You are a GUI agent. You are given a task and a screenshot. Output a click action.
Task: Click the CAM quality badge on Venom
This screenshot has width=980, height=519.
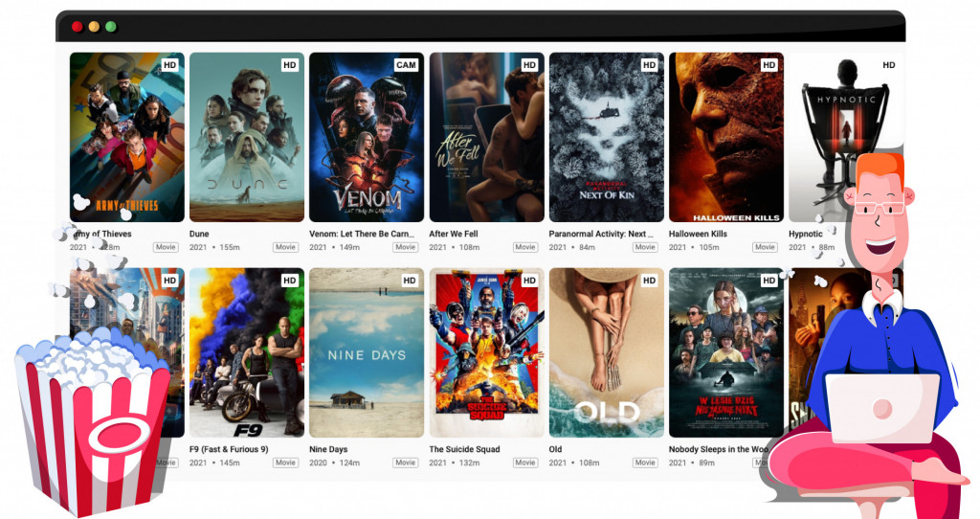(406, 65)
